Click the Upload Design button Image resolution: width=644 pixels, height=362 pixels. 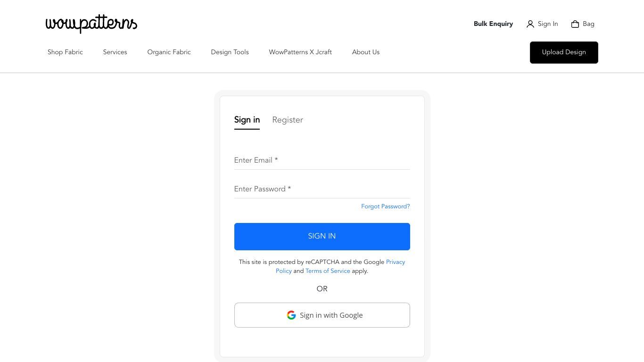tap(564, 52)
